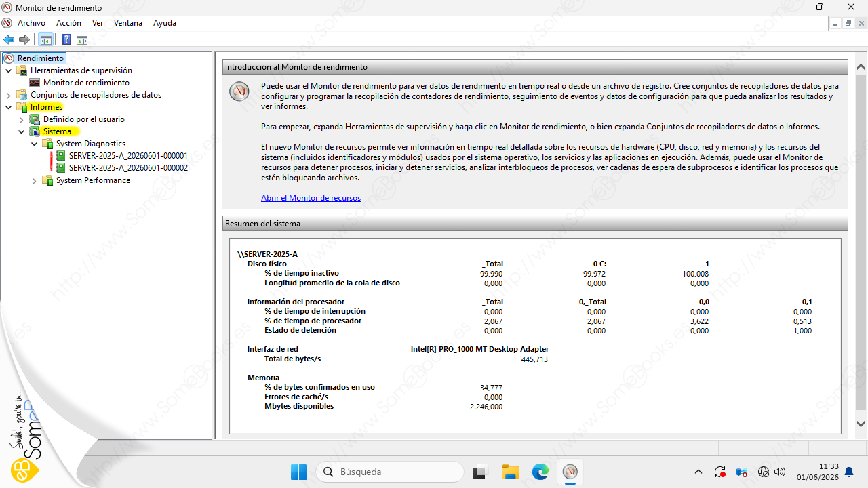Click the Forward arrow in the toolbar
Viewport: 868px width, 488px height.
(x=24, y=40)
